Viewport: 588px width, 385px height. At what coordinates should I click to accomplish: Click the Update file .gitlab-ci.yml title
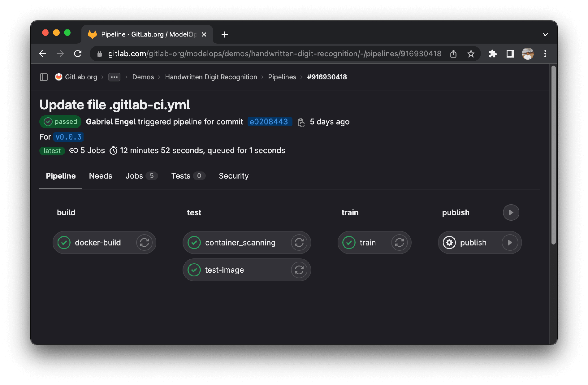pos(115,105)
